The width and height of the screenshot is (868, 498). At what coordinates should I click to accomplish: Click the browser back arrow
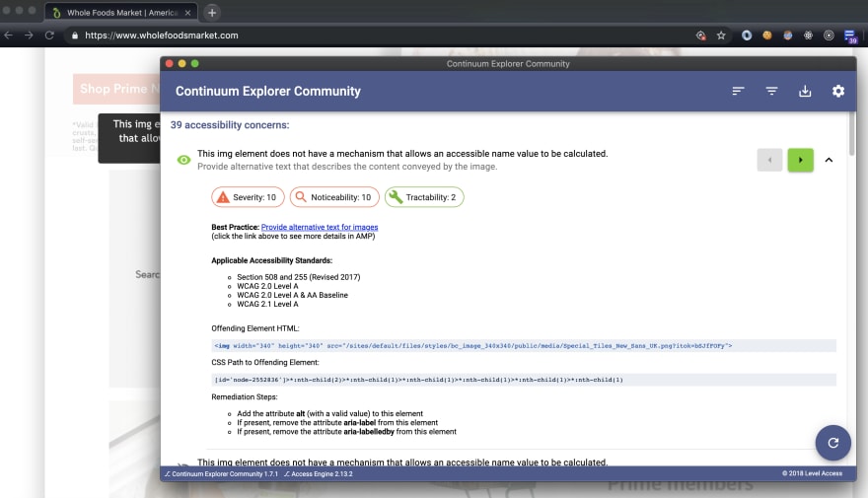pyautogui.click(x=9, y=36)
